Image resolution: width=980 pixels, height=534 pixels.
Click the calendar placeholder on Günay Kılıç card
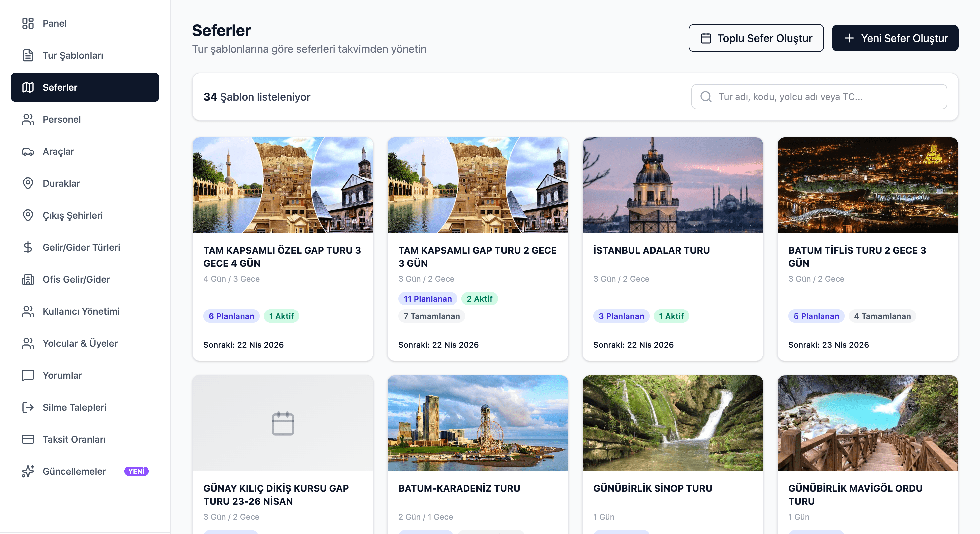pyautogui.click(x=283, y=423)
